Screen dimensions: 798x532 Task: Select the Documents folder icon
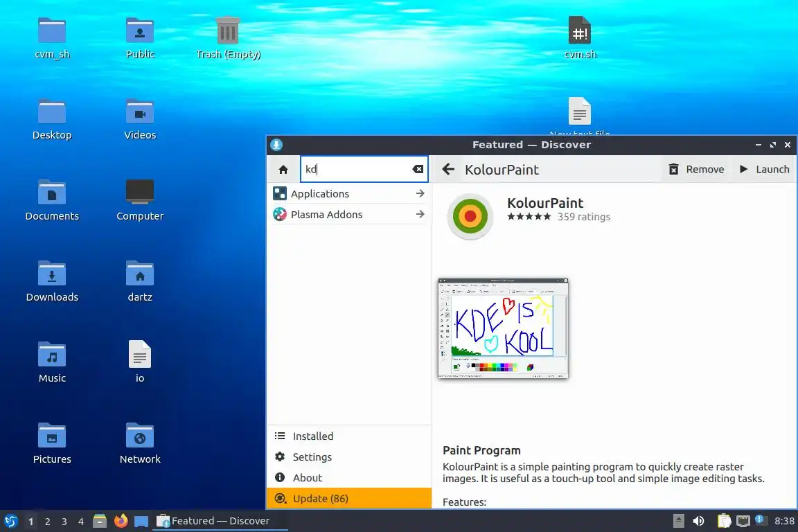pyautogui.click(x=52, y=200)
